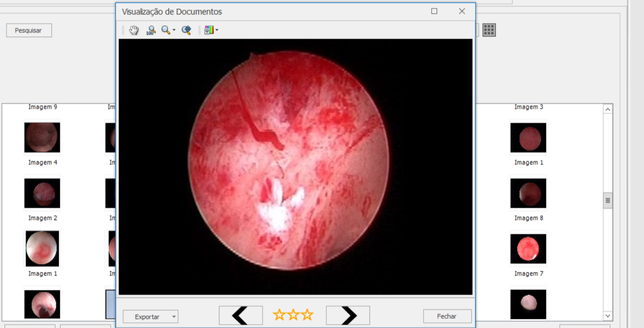Click the Exportar button
Screen dimensions: 644x328
147,317
